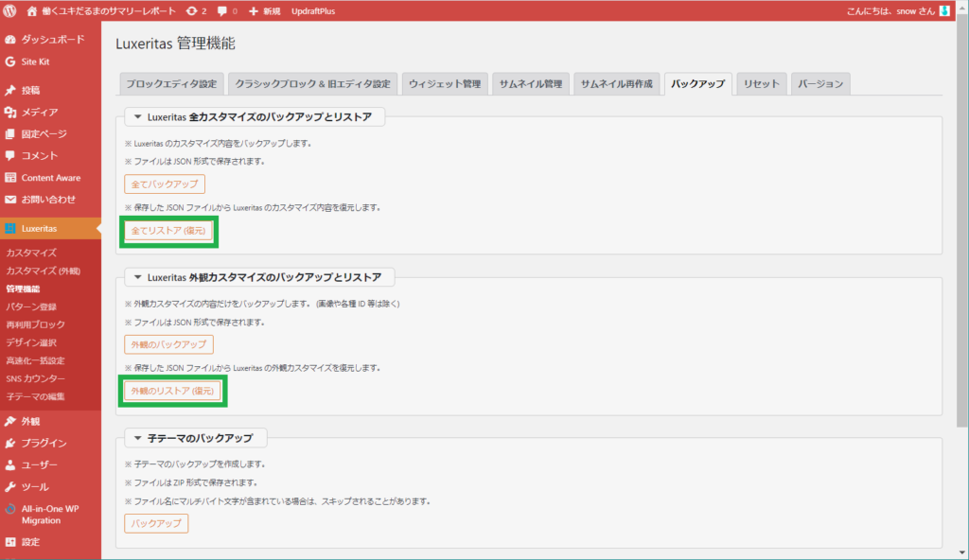Click the 固定ページ pages icon

coord(9,134)
